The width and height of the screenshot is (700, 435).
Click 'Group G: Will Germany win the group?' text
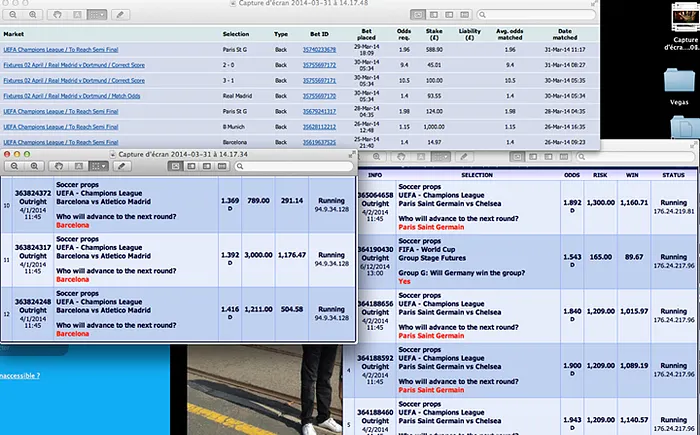point(462,273)
